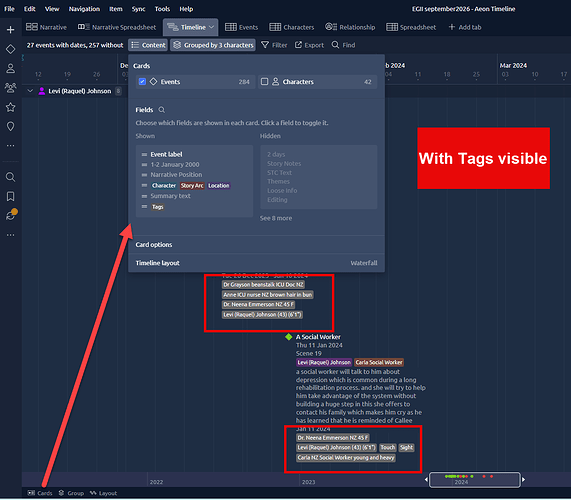
Task: Check the Characters cards checkbox
Action: (x=264, y=82)
